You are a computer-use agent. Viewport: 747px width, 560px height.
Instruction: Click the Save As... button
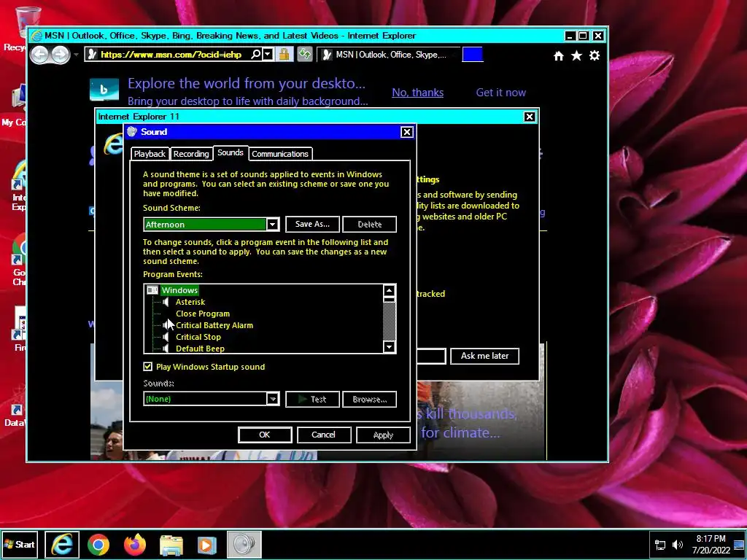(312, 225)
